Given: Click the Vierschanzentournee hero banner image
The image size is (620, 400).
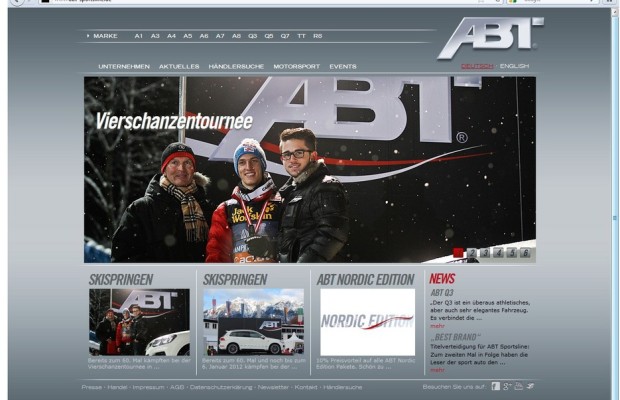Looking at the screenshot, I should click(310, 170).
